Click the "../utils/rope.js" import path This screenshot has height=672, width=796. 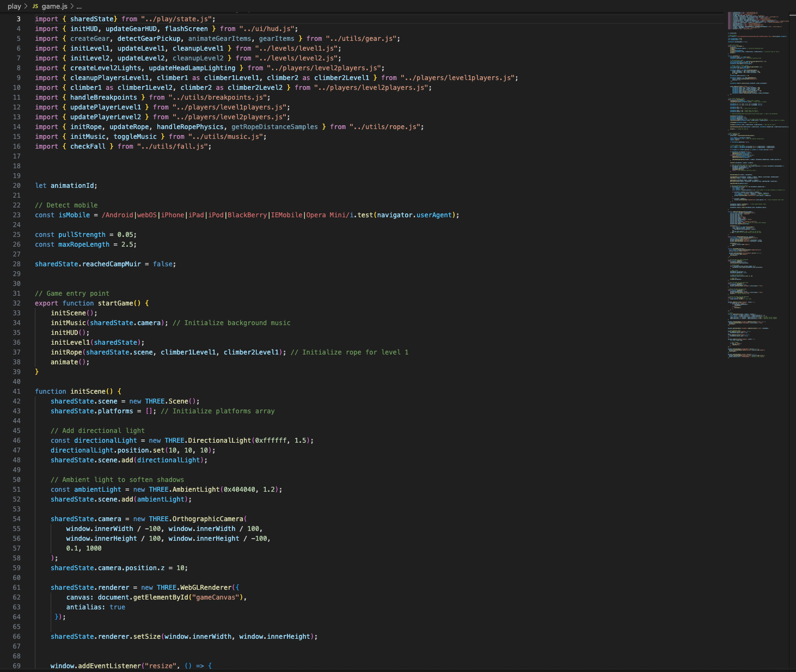(385, 127)
